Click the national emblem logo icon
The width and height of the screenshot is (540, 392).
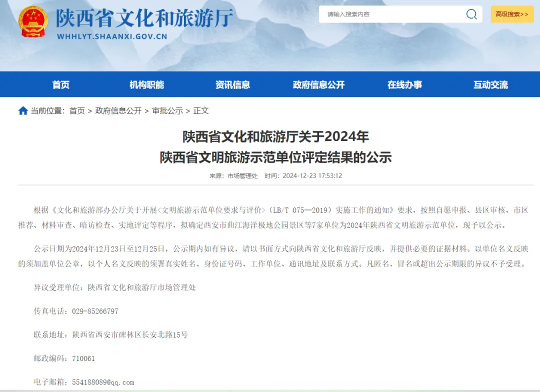point(33,21)
